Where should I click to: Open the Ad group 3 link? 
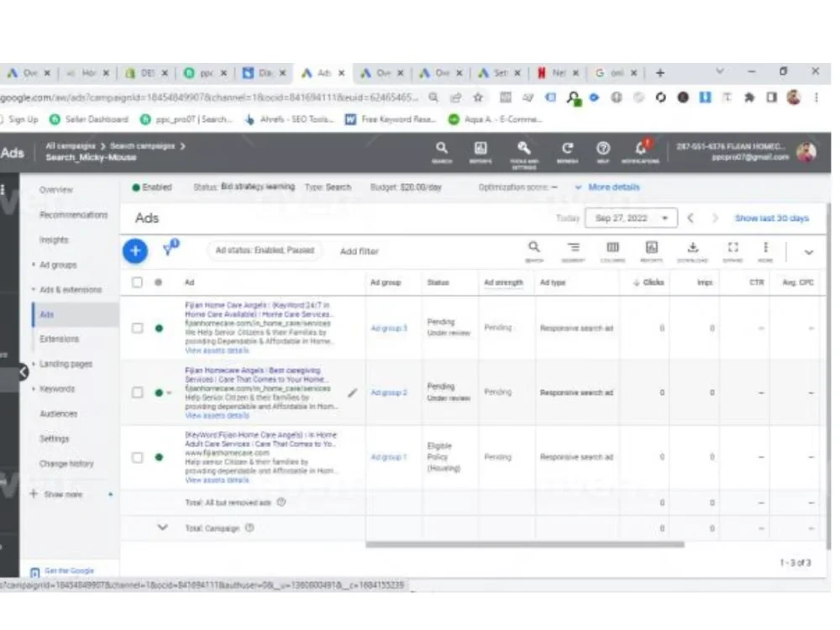point(389,328)
